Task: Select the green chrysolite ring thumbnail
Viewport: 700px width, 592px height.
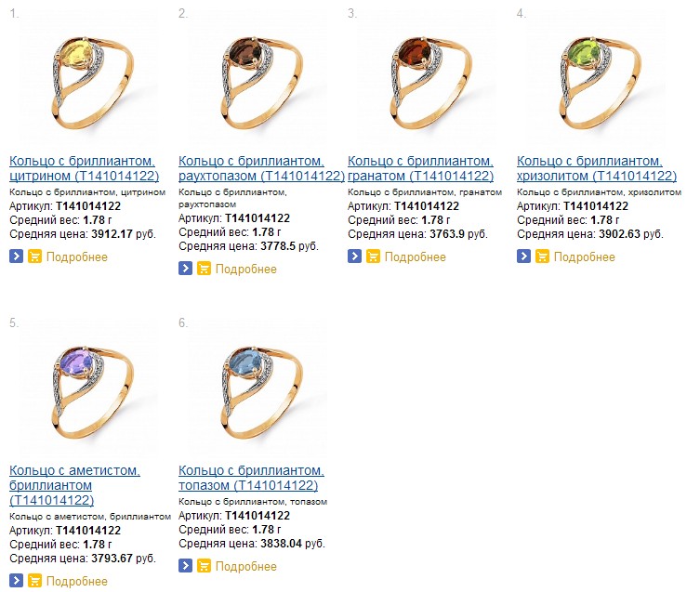Action: click(x=590, y=77)
